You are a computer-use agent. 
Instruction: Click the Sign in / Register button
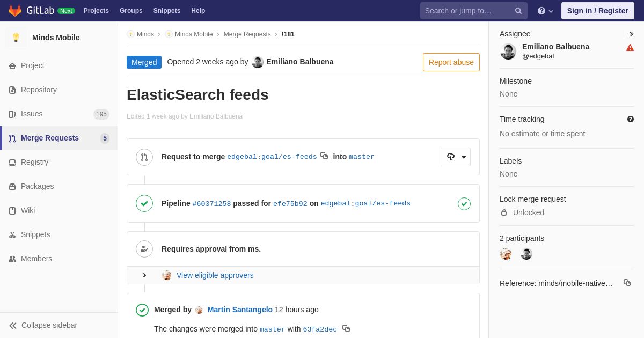point(597,11)
